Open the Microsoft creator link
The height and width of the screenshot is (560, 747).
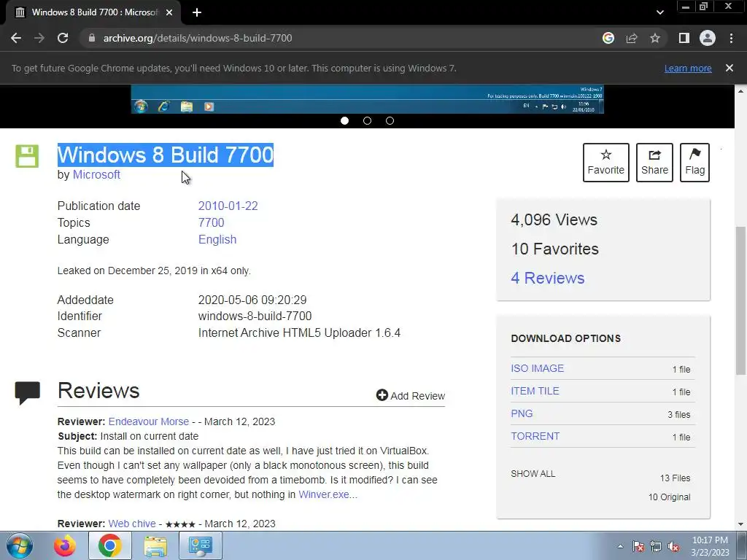click(x=96, y=175)
